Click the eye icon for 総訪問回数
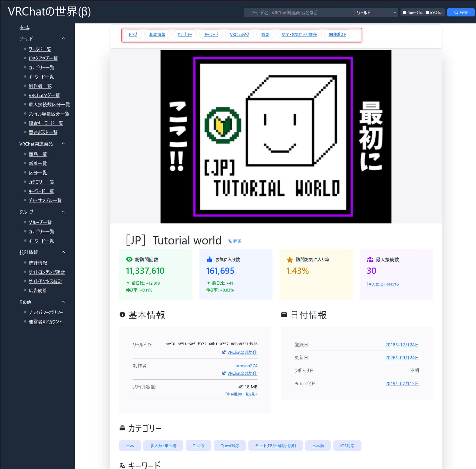 [x=129, y=259]
